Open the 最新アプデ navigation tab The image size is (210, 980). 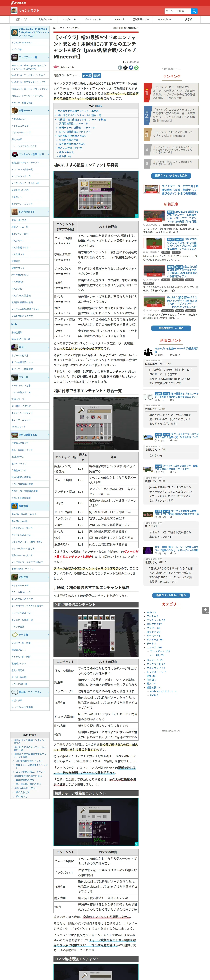pyautogui.click(x=21, y=19)
